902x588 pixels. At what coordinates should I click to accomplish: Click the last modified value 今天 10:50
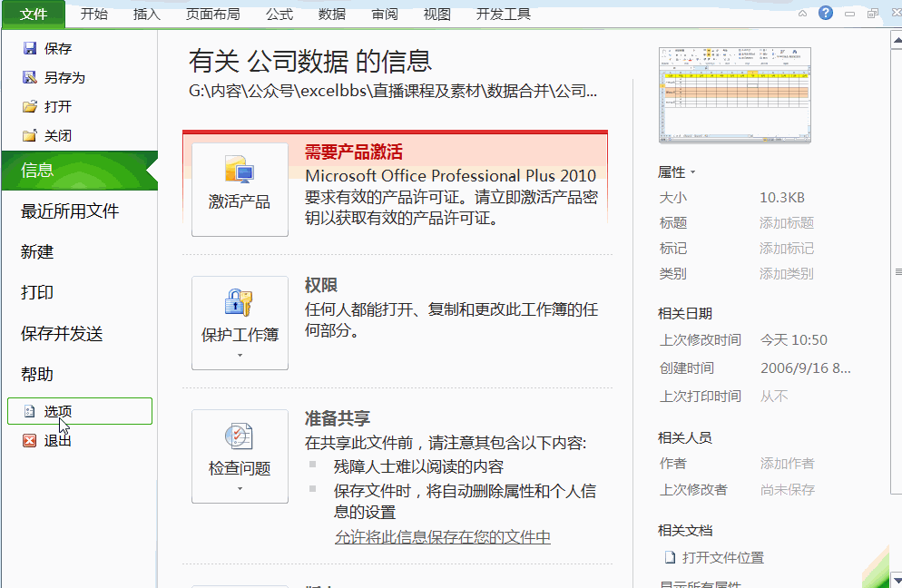click(794, 340)
